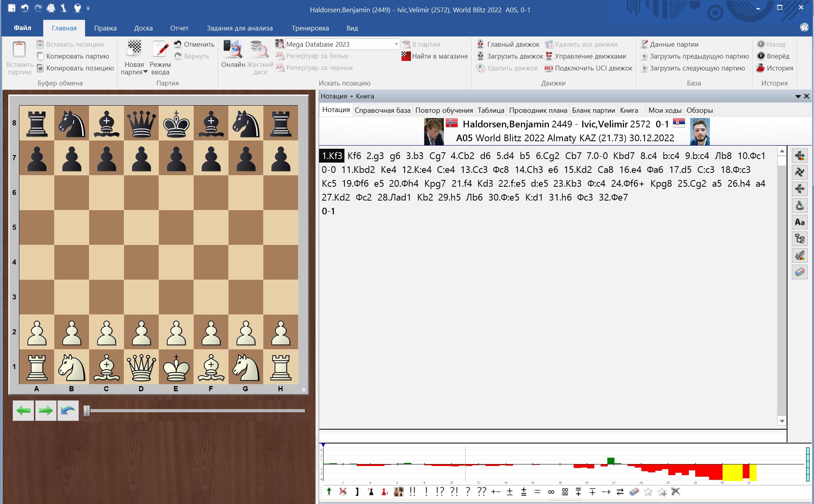Click the Aa font size icon
The width and height of the screenshot is (814, 504).
tap(799, 222)
